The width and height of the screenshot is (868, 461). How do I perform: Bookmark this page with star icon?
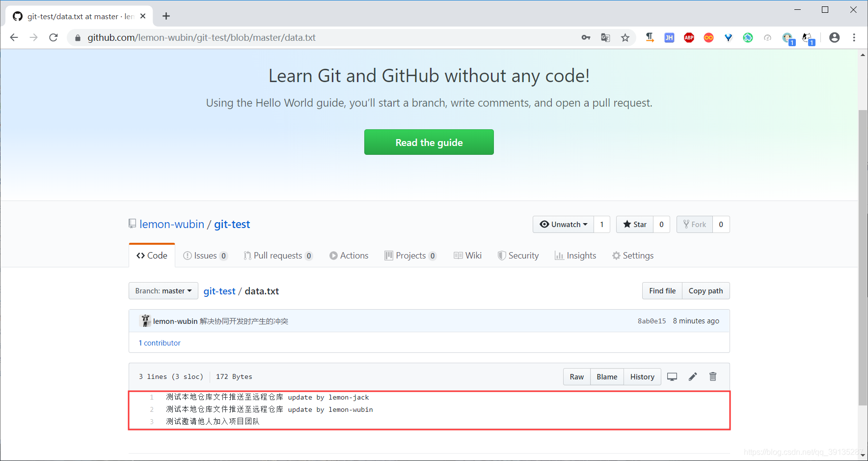(625, 37)
